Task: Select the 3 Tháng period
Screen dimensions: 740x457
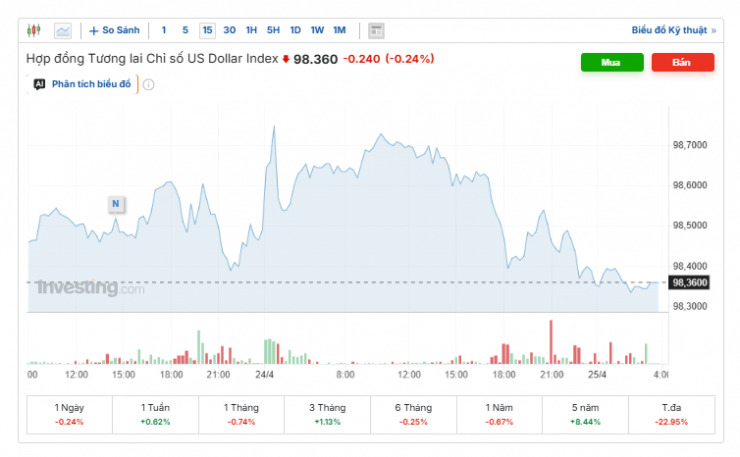Action: (328, 415)
